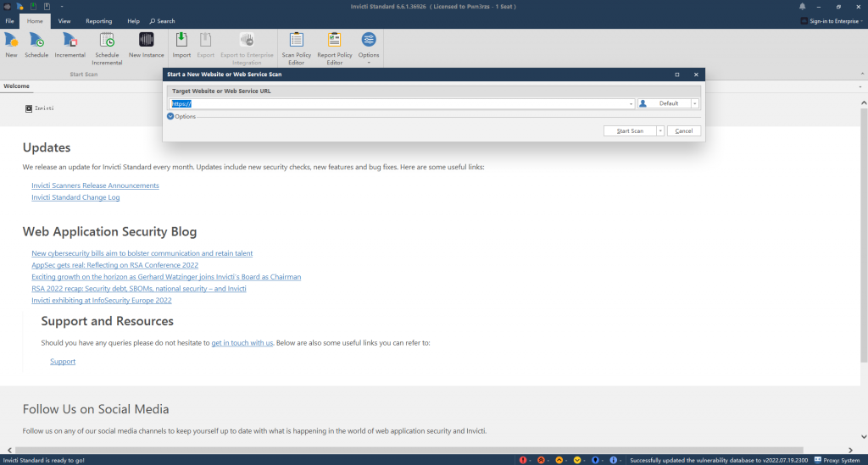This screenshot has height=465, width=868.
Task: Click the vulnerability database updated message
Action: [719, 460]
